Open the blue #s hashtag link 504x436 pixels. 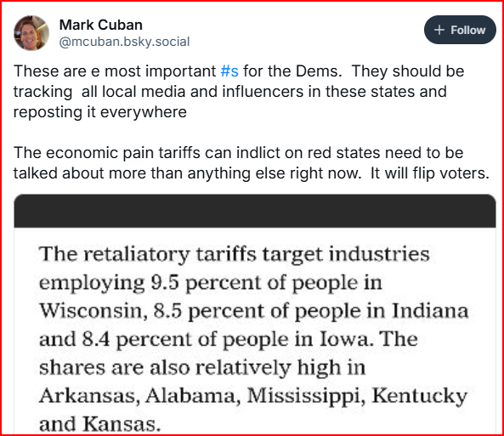pyautogui.click(x=229, y=71)
